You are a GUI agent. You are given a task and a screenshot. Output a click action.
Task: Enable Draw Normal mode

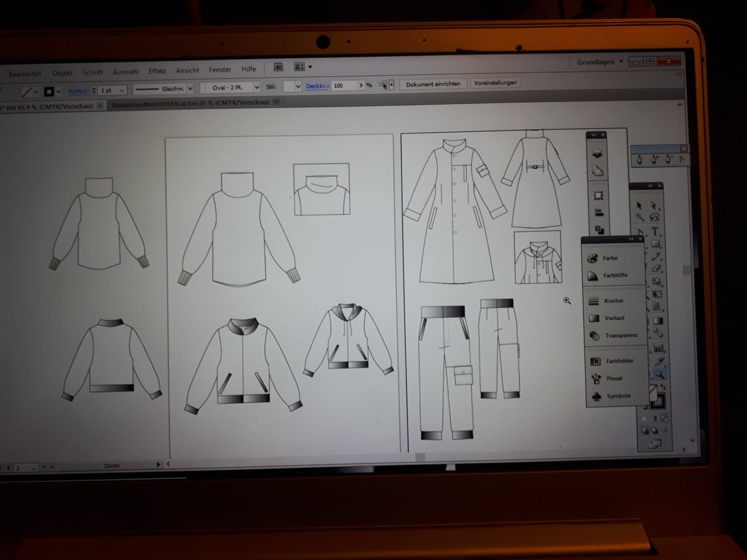coord(645,431)
